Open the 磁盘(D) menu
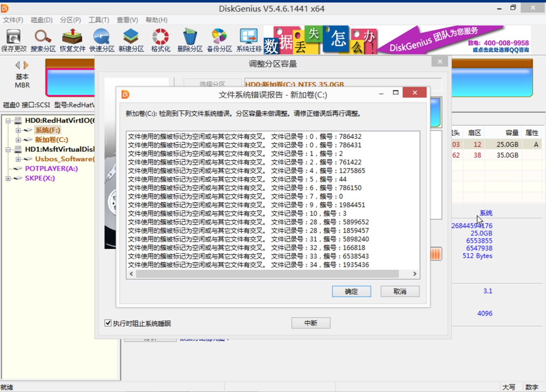Viewport: 546px width, 392px height. [42, 20]
